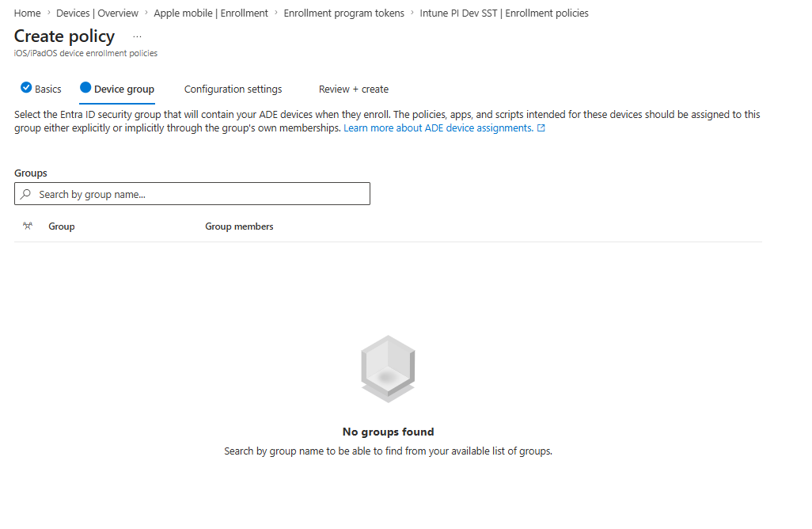Screen dimensions: 812x529
Task: Go to Devices | Overview breadcrumb
Action: [x=97, y=13]
